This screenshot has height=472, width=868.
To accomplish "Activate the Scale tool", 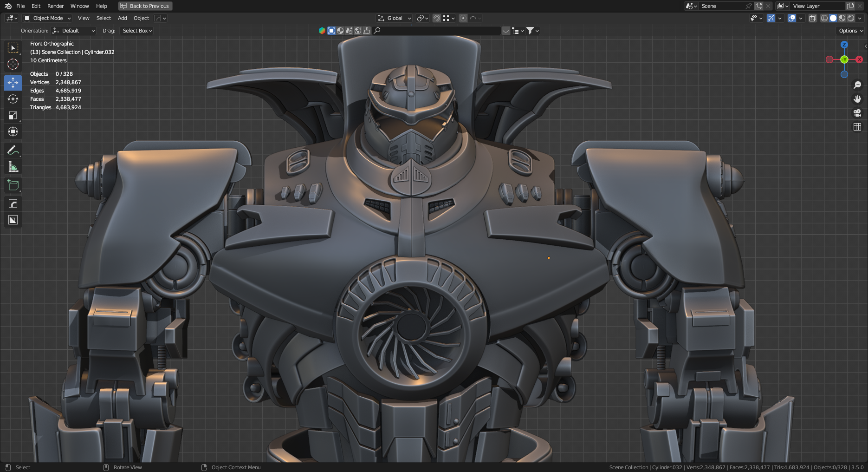I will [13, 115].
